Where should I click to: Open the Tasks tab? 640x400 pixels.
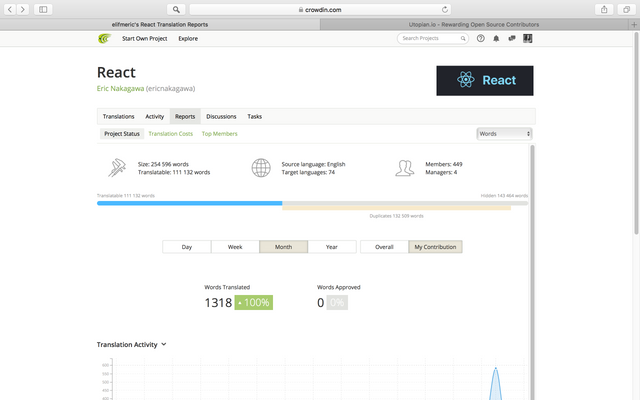pyautogui.click(x=254, y=116)
